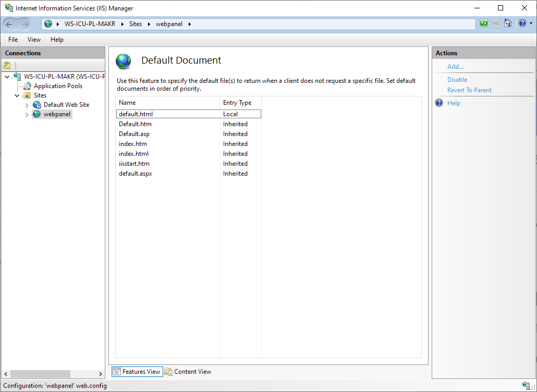Open the File menu
Screen dimensions: 537x392
13,40
